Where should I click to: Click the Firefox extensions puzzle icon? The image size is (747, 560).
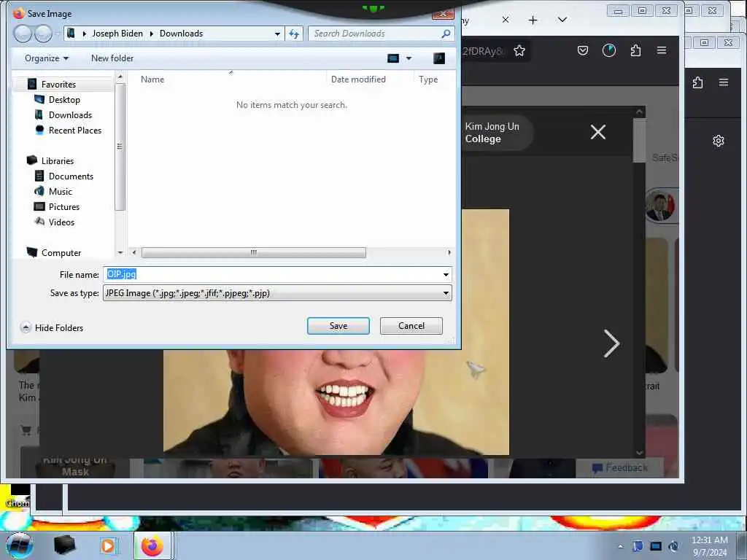635,50
